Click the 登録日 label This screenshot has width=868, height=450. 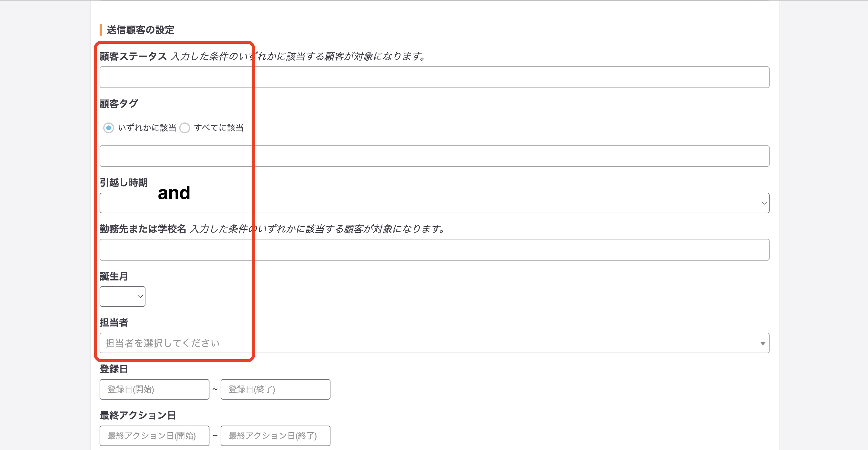click(114, 369)
